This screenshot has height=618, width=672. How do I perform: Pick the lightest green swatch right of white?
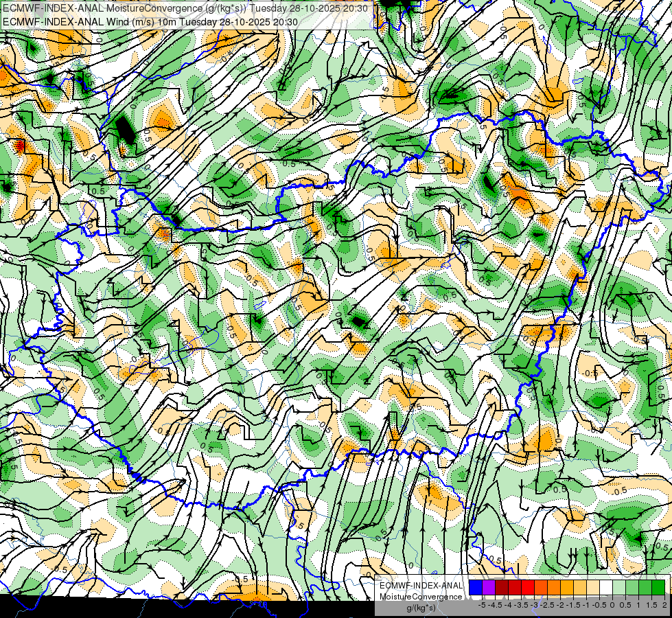coord(619,587)
